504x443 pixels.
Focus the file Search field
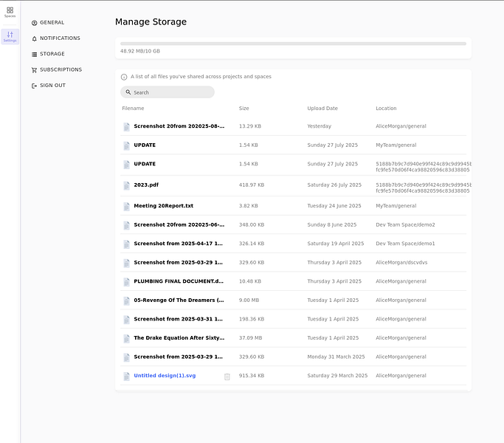[x=168, y=92]
